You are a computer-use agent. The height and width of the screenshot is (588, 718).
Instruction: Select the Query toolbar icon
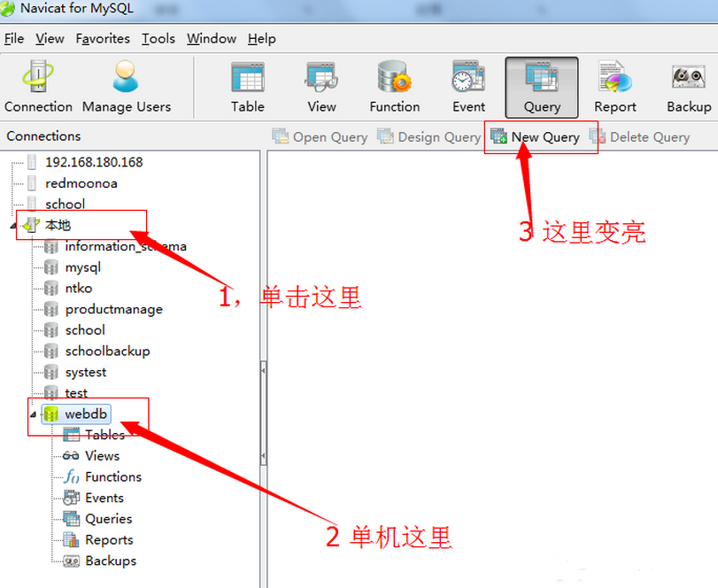click(541, 87)
